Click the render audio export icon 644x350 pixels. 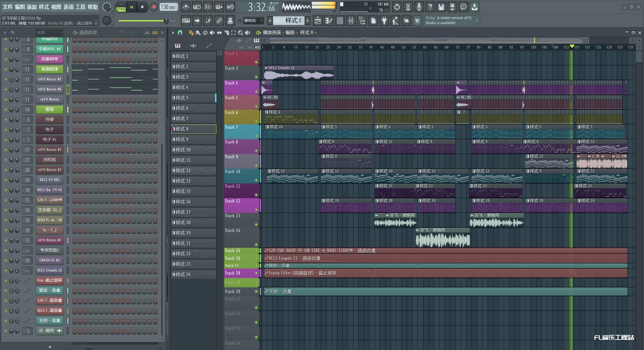click(x=452, y=7)
